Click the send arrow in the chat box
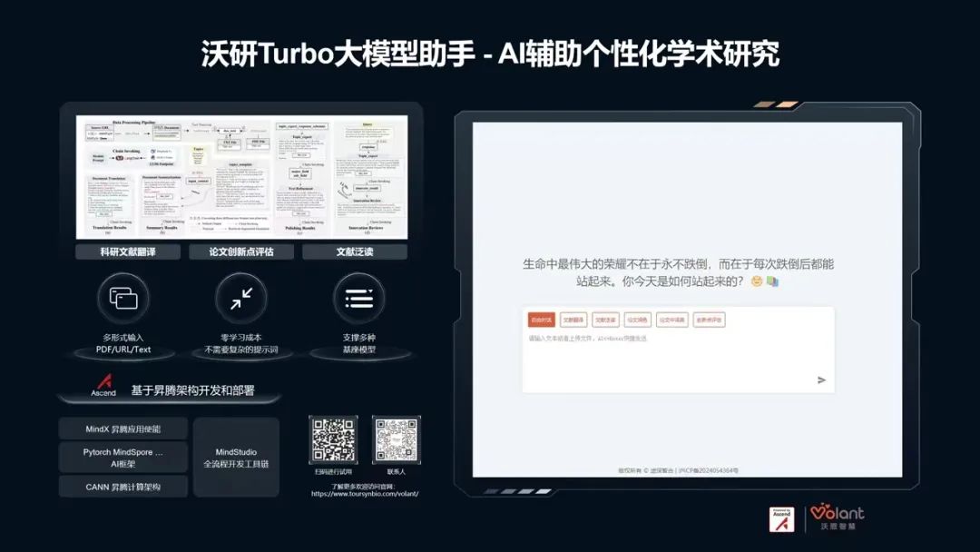980x552 pixels. click(821, 380)
